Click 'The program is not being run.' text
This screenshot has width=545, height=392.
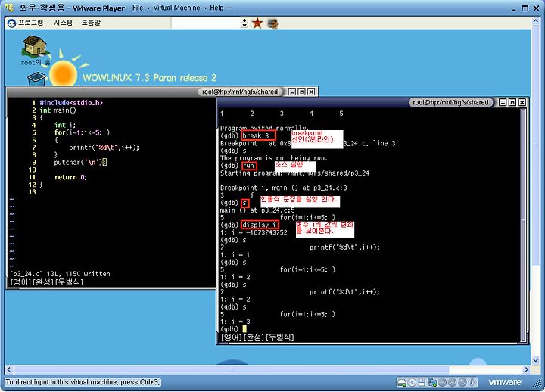point(274,158)
